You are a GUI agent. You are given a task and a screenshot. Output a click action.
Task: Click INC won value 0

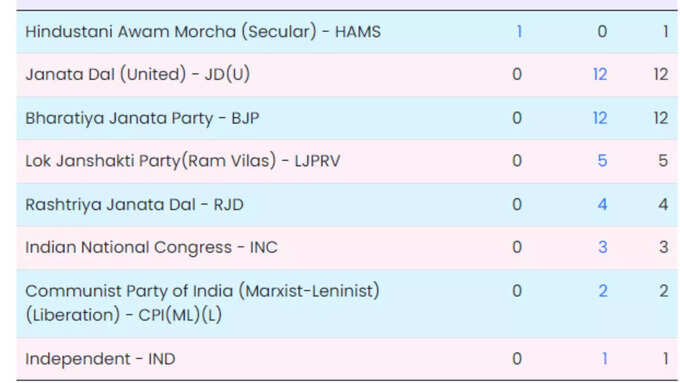pos(517,247)
